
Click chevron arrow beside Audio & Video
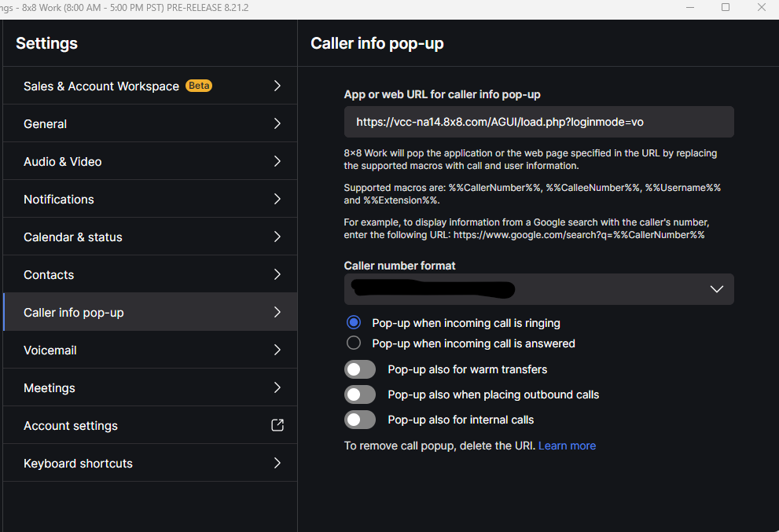pyautogui.click(x=277, y=161)
